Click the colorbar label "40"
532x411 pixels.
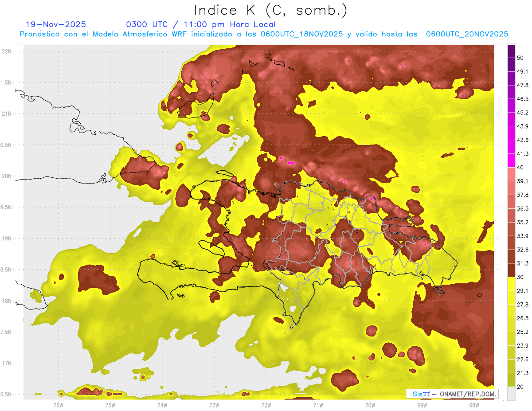(520, 168)
